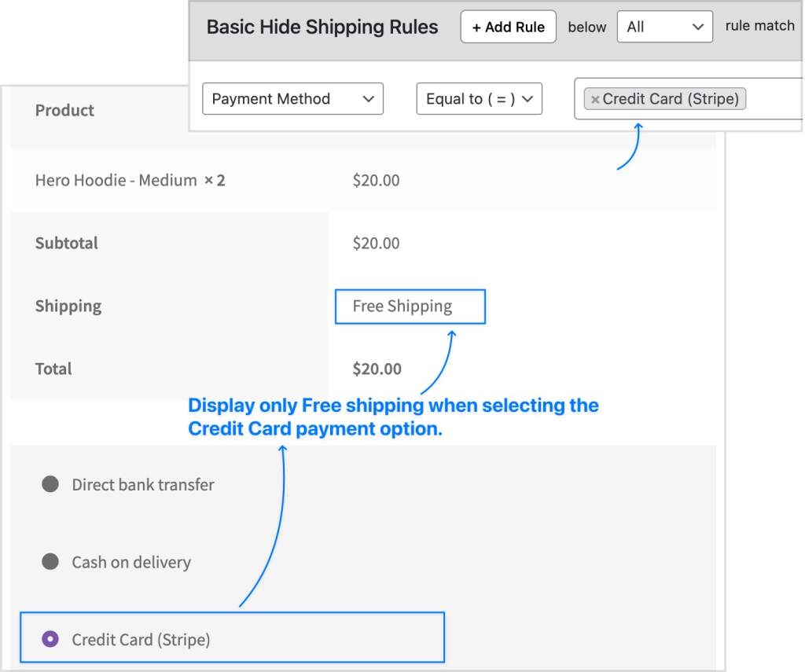The image size is (805, 672).
Task: Click the chevron arrow in Payment Method dropdown
Action: (x=368, y=99)
